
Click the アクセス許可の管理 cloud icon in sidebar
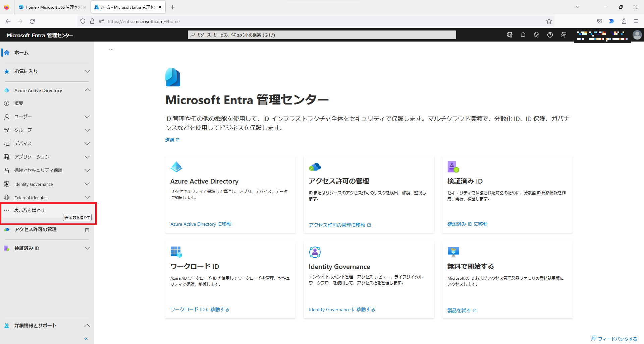click(x=7, y=229)
